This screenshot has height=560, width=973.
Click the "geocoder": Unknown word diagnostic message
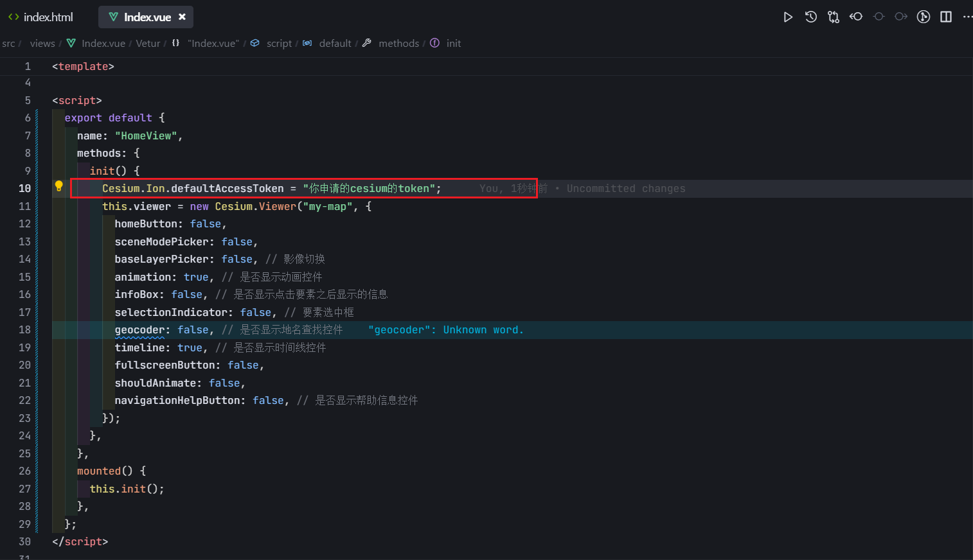point(446,330)
